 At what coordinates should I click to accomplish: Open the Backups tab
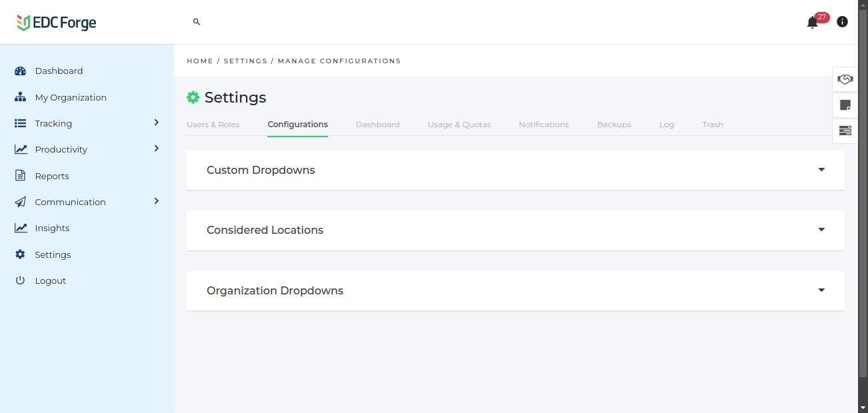(614, 125)
